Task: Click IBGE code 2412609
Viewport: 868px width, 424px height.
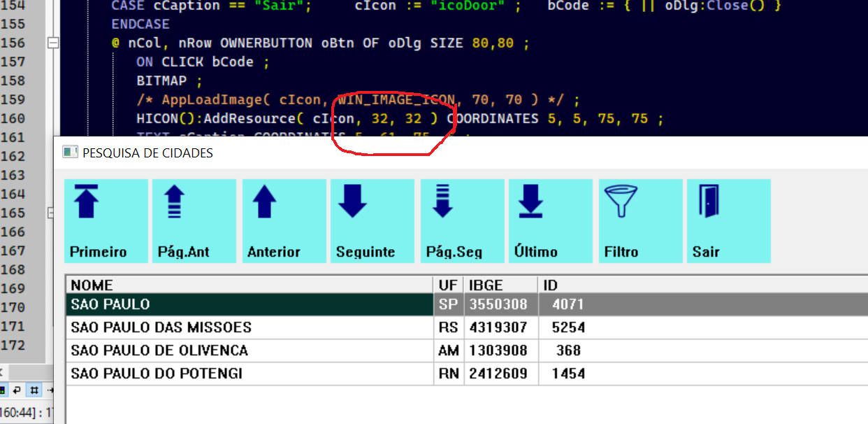Action: pos(498,373)
